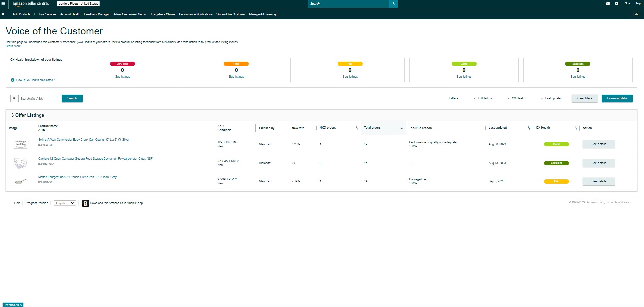Viewport: 644px width, 307px height.
Task: Expand the Fulfilled by filter
Action: point(483,98)
